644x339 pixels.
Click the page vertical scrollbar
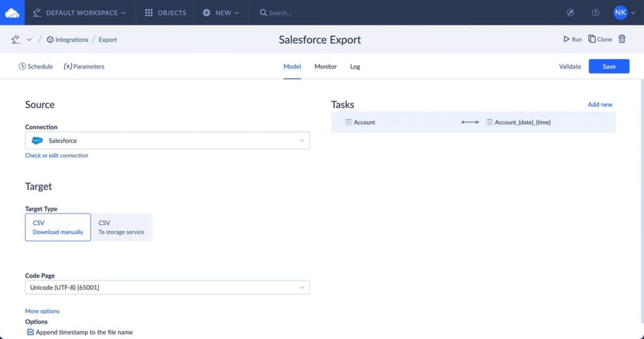click(x=641, y=201)
